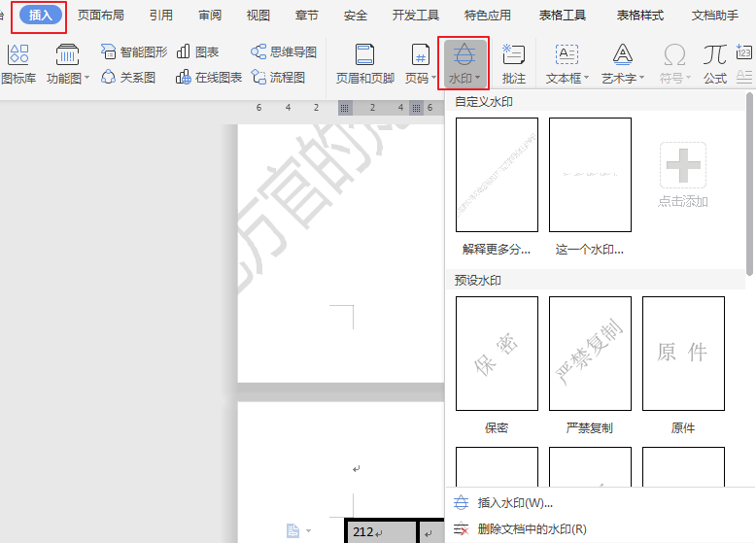Click the 艺术字 word art icon

(623, 54)
